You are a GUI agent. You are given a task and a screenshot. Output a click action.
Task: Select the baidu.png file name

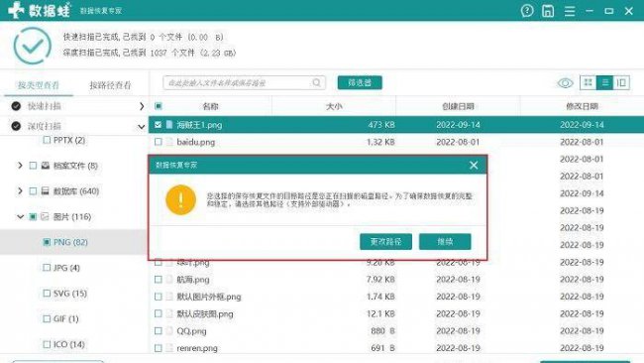pos(196,142)
